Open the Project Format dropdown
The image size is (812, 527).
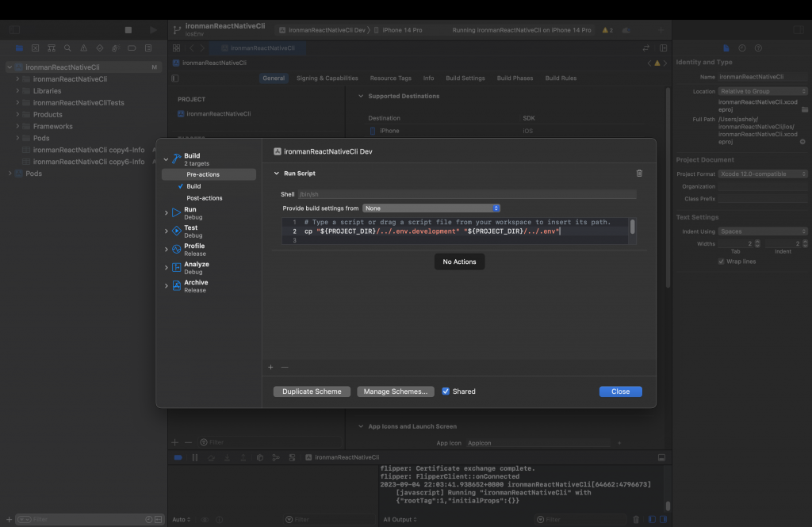click(x=762, y=174)
